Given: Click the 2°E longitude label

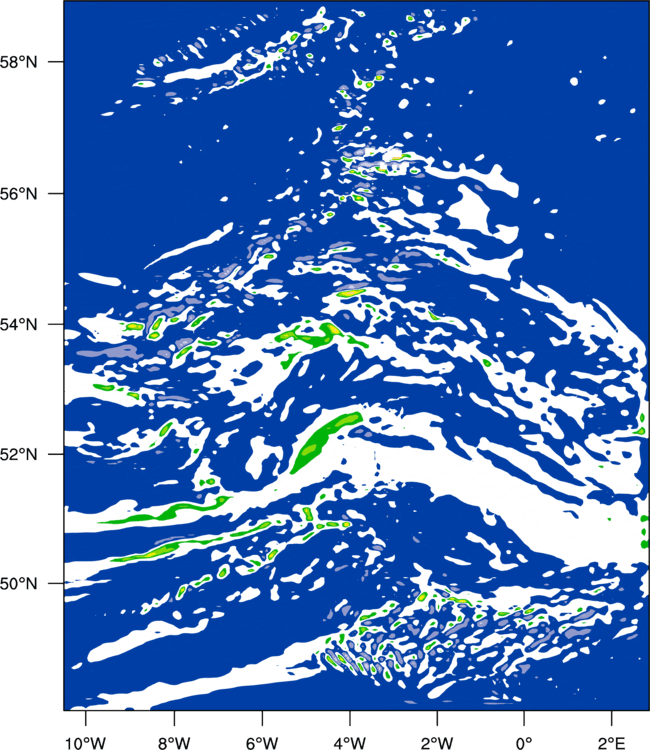Looking at the screenshot, I should (612, 743).
